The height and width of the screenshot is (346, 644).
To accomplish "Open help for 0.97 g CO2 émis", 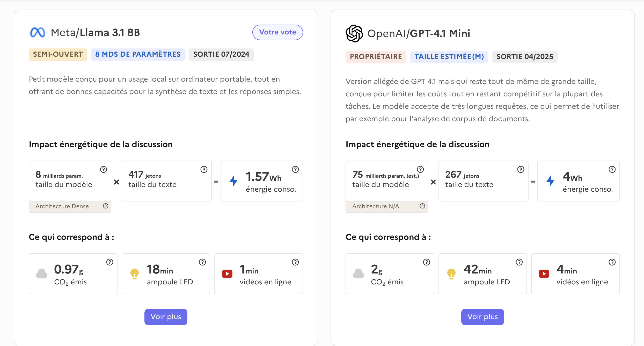I will click(x=110, y=262).
